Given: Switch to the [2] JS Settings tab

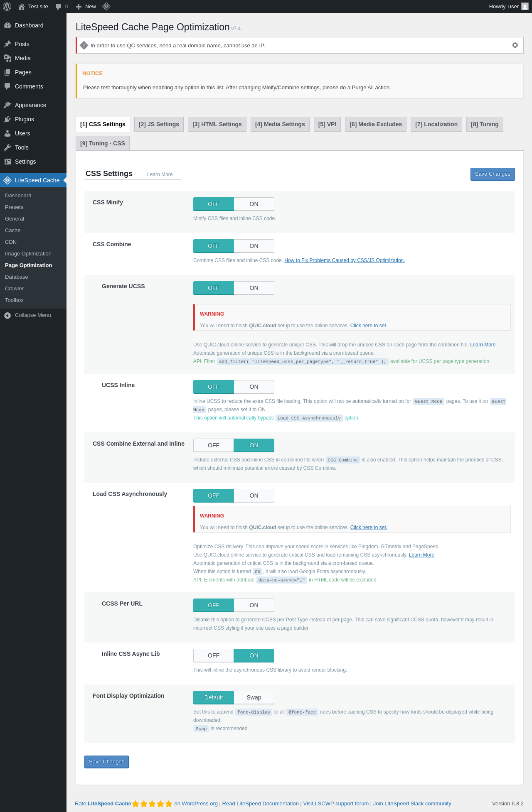Looking at the screenshot, I should 159,124.
